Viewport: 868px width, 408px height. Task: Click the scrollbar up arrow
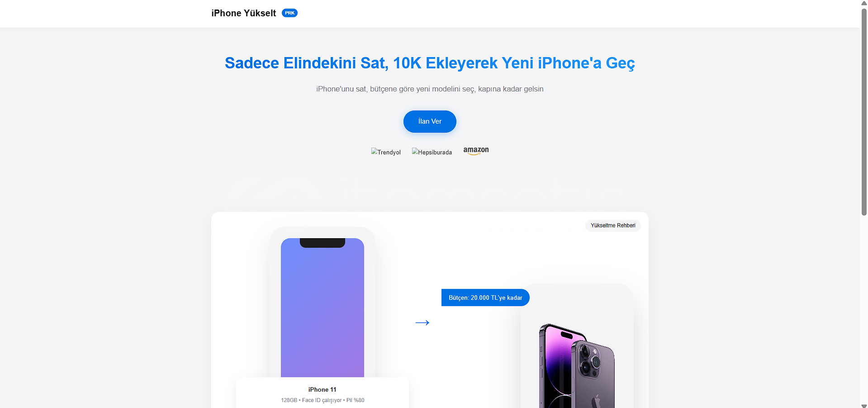(x=864, y=3)
